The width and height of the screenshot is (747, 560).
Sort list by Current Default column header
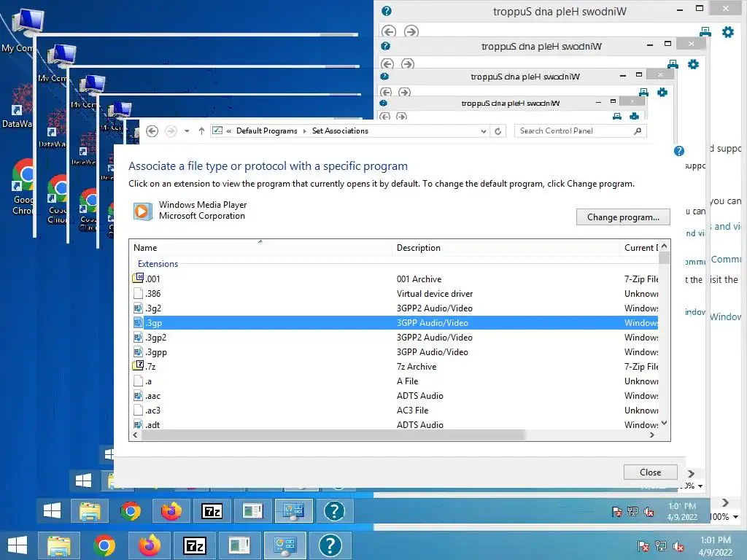click(x=639, y=248)
